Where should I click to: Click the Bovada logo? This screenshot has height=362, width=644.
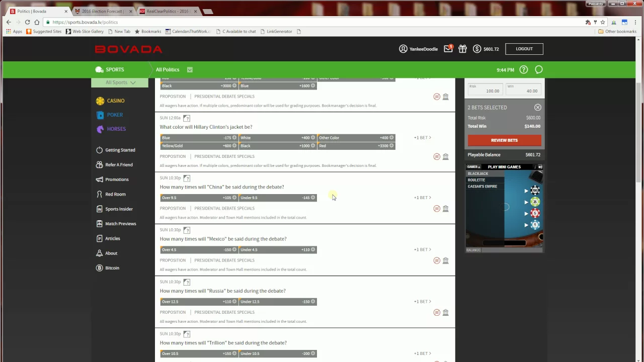[x=128, y=49]
